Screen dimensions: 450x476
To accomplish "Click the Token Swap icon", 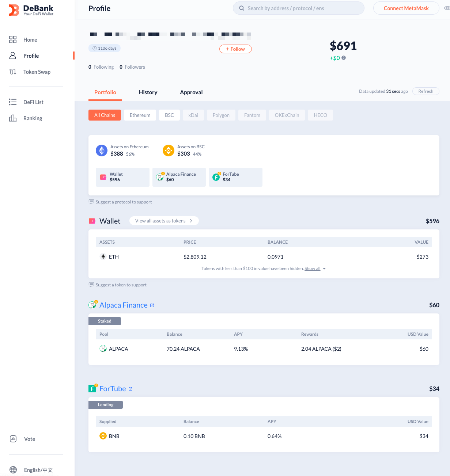I will pyautogui.click(x=13, y=72).
